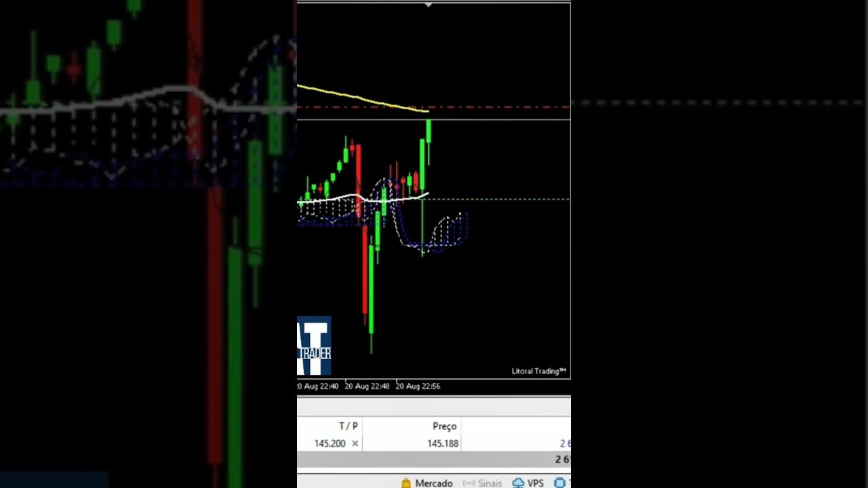868x488 pixels.
Task: Sort by the Preço column header
Action: (x=444, y=426)
